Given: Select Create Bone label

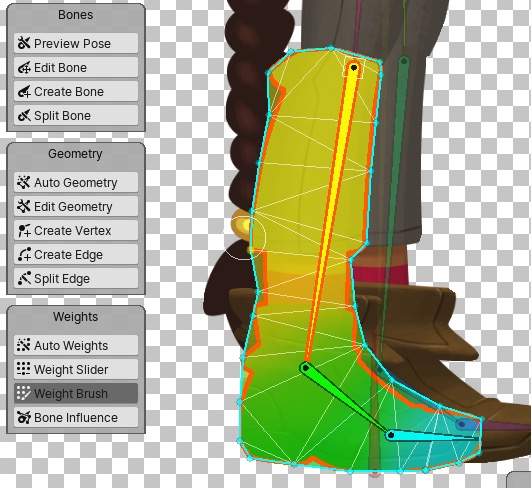Looking at the screenshot, I should 69,92.
